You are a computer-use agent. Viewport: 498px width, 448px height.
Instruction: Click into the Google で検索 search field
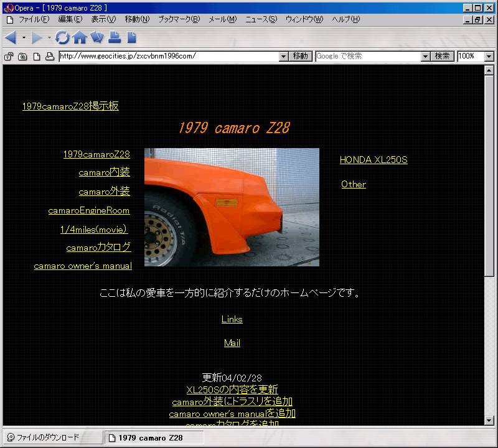point(368,57)
